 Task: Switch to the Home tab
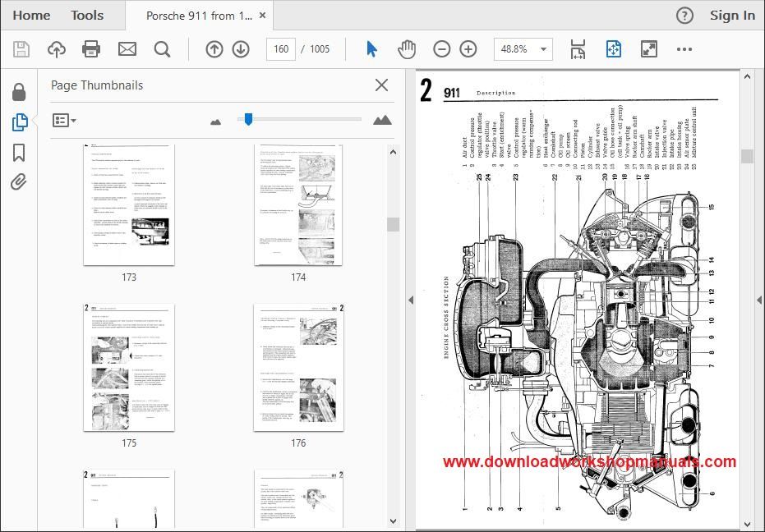31,16
